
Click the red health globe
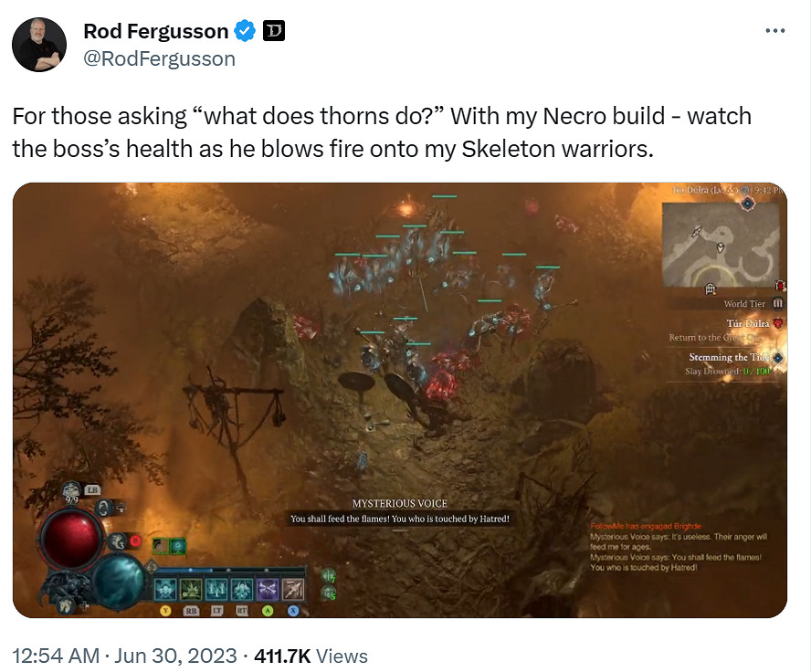71,538
